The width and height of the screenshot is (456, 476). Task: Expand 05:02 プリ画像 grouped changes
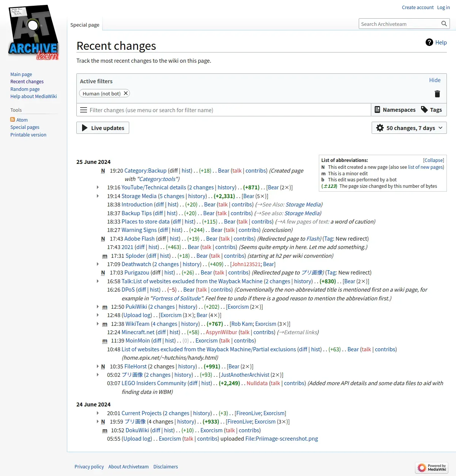coord(98,375)
